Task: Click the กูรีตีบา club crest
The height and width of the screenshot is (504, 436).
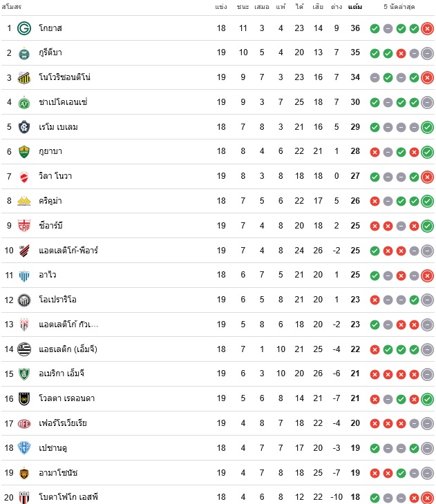Action: click(x=24, y=53)
